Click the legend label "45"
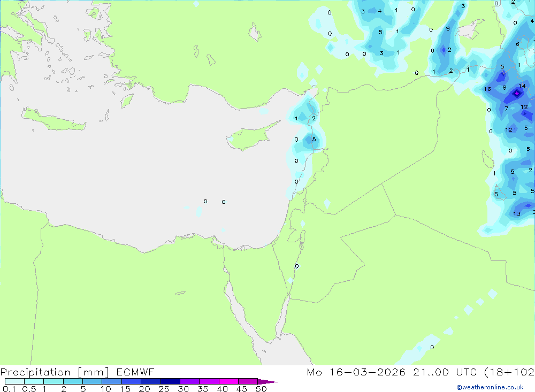The image size is (535, 392). [242, 389]
